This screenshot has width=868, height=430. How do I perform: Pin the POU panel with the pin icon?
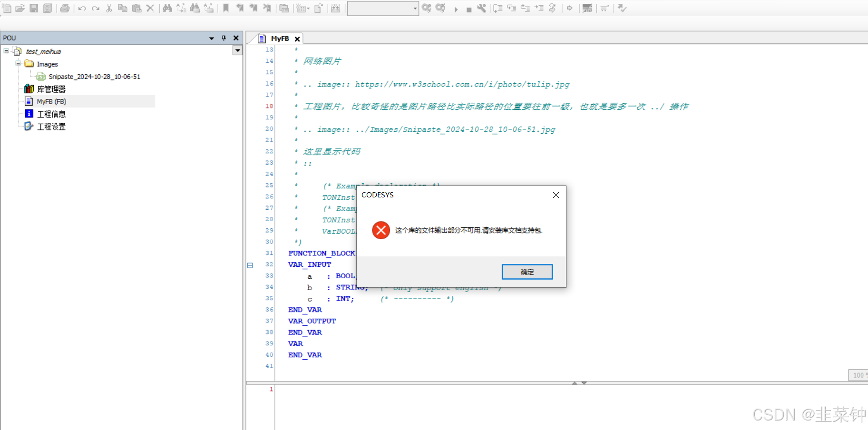point(224,38)
